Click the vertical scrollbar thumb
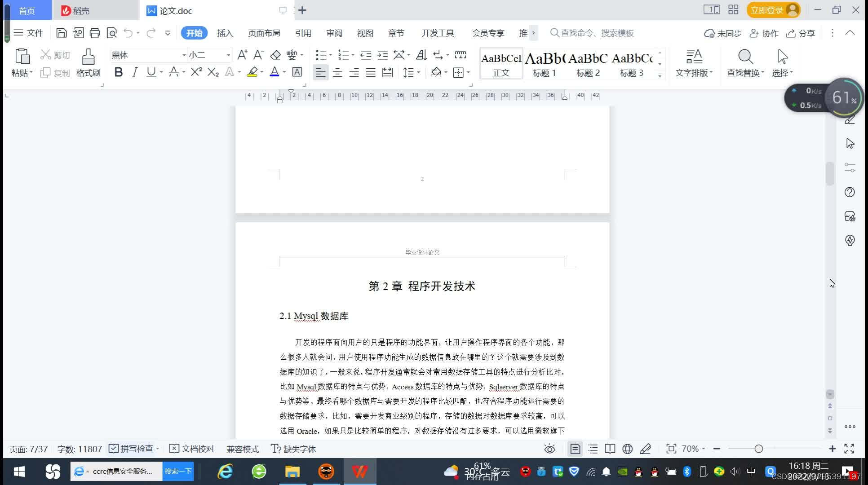868x485 pixels. 830,173
